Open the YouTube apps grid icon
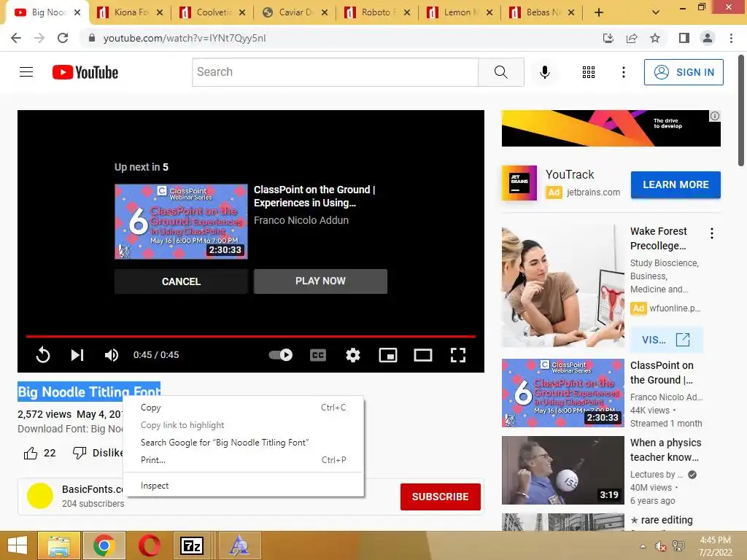Screen dimensions: 747x560 pyautogui.click(x=589, y=72)
